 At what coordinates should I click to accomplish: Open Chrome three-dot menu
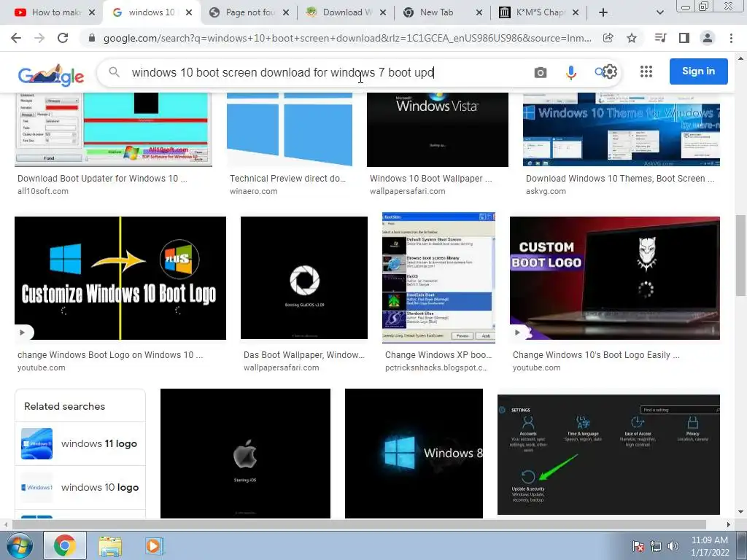tap(731, 38)
